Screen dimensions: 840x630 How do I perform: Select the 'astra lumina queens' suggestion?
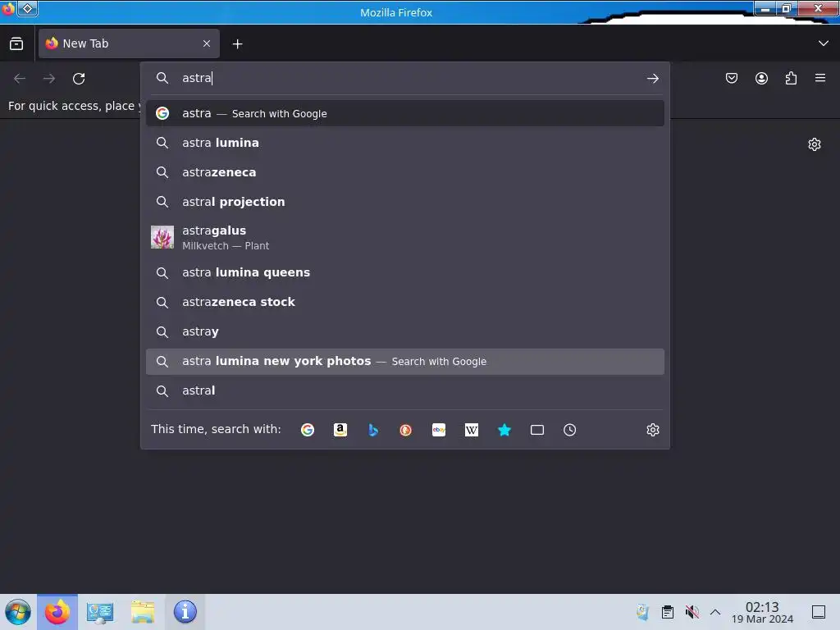405,272
